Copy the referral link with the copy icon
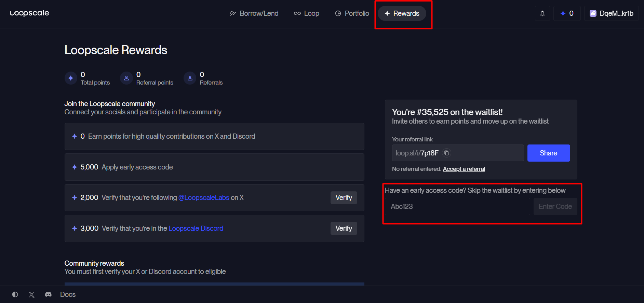 point(447,153)
